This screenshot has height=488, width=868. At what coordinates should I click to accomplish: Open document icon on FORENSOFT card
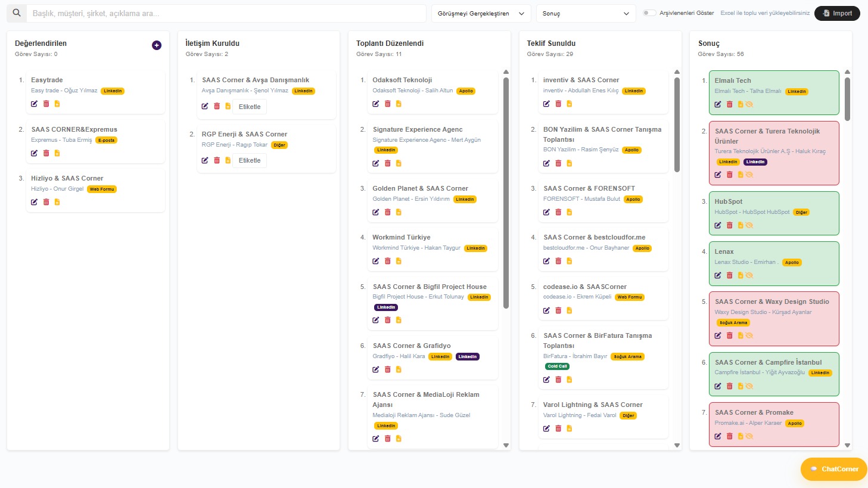(569, 212)
